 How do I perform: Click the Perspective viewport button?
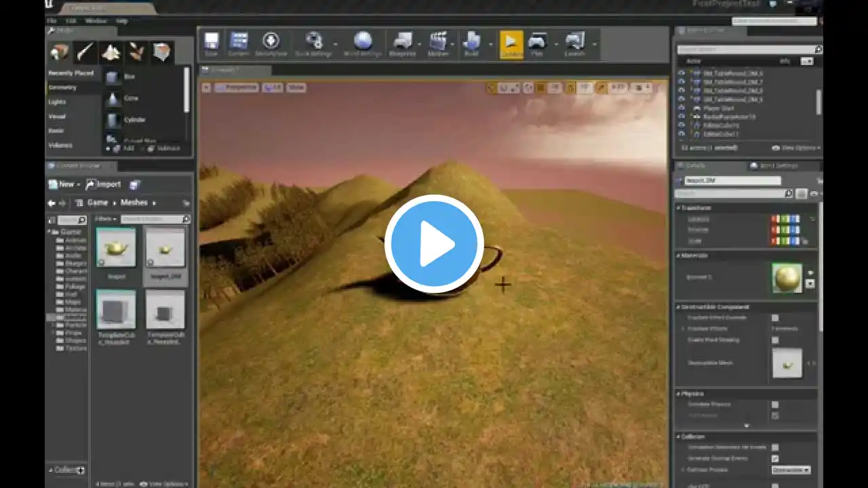coord(236,87)
